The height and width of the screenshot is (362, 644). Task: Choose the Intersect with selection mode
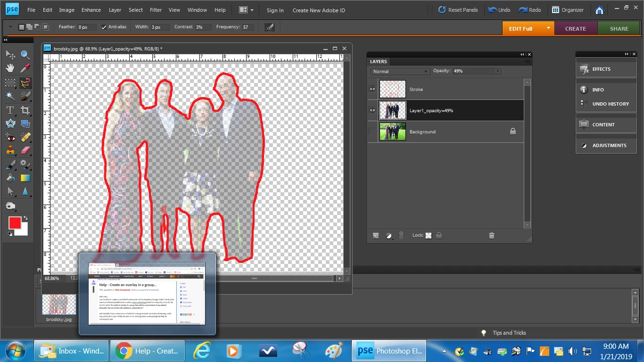point(46,27)
